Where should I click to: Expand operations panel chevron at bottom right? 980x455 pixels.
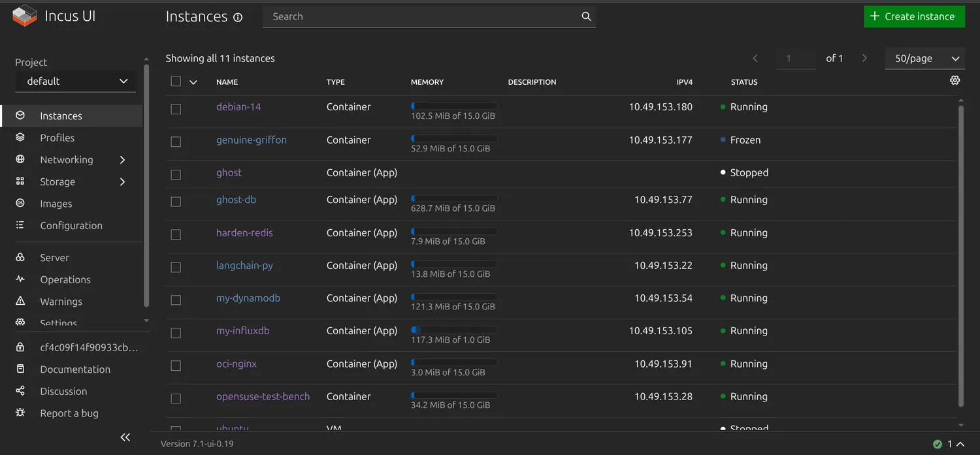[x=960, y=444]
